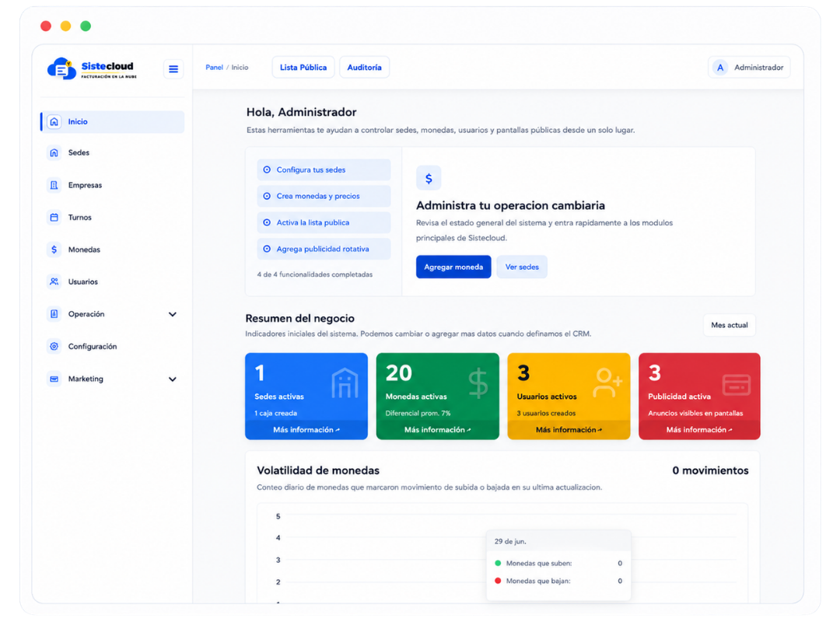Click the Volatilidad de monedas heading
The width and height of the screenshot is (840, 622).
[318, 470]
